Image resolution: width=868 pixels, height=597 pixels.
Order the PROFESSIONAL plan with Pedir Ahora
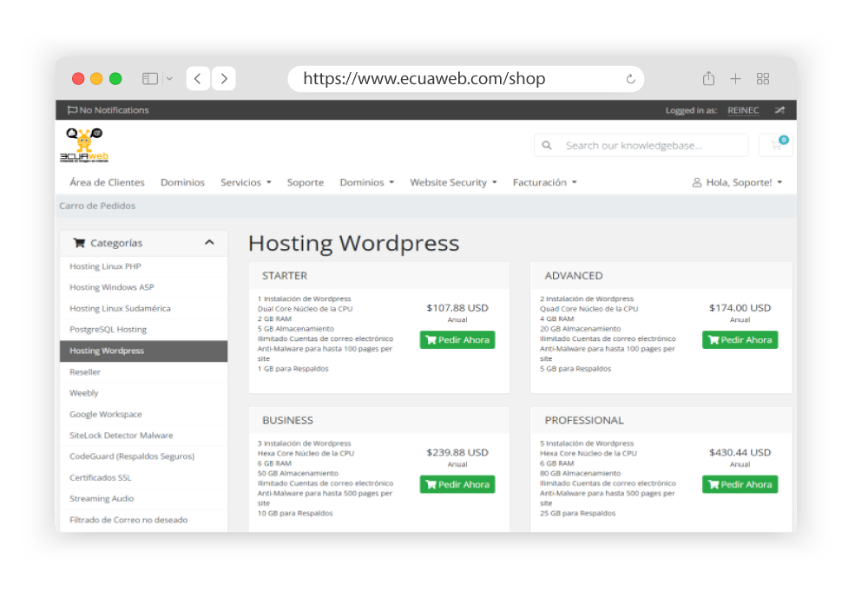[x=740, y=484]
